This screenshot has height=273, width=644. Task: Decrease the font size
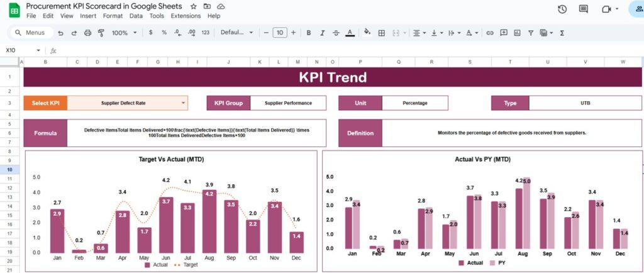click(266, 33)
